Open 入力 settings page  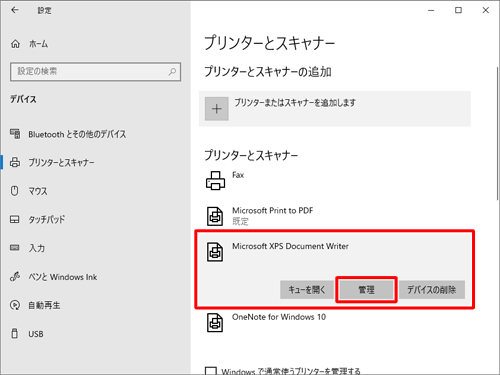click(x=37, y=248)
